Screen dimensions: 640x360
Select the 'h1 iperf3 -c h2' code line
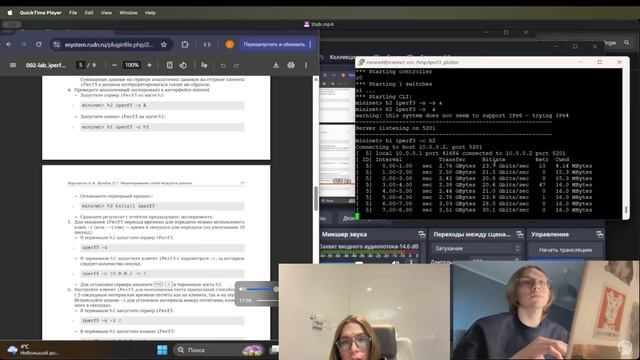(162, 127)
